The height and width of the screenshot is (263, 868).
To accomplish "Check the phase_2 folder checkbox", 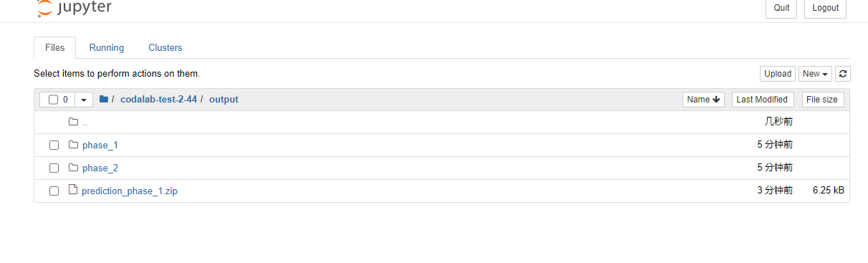I will [54, 168].
